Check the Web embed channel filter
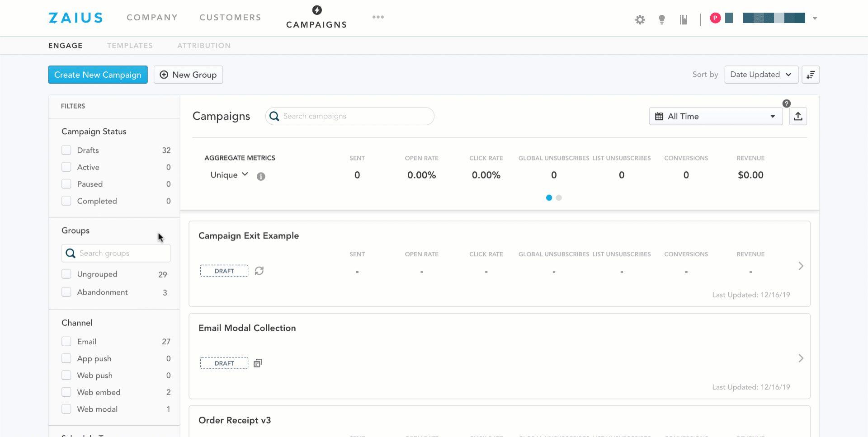This screenshot has height=437, width=868. tap(66, 392)
